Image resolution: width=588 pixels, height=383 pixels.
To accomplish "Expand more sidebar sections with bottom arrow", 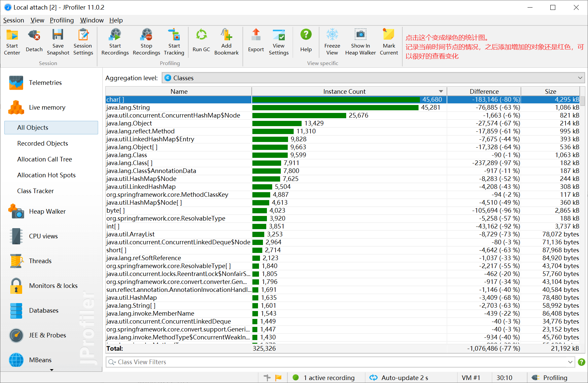I will pyautogui.click(x=52, y=370).
